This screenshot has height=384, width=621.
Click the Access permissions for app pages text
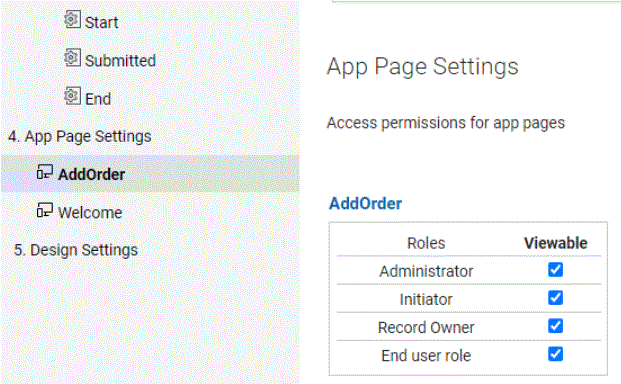tap(446, 123)
